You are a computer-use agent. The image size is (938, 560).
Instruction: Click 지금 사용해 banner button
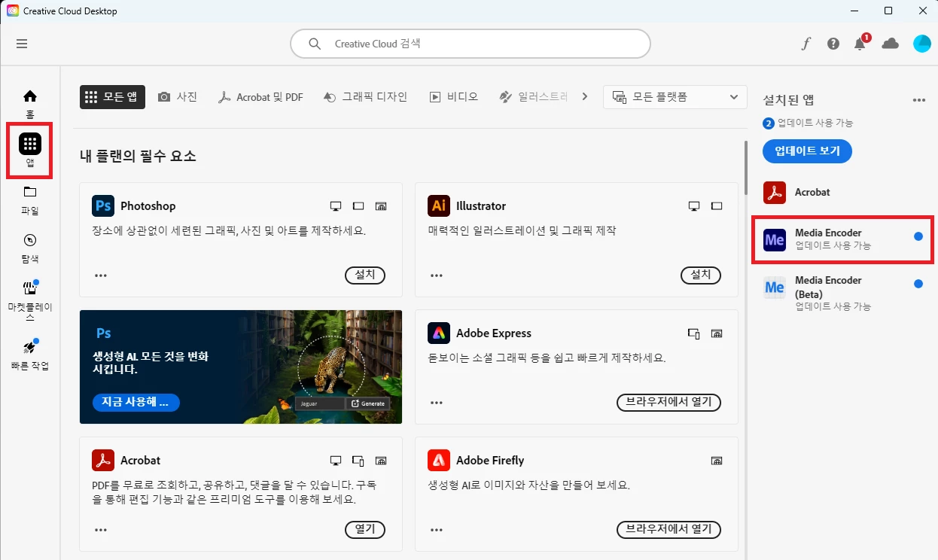coord(136,402)
